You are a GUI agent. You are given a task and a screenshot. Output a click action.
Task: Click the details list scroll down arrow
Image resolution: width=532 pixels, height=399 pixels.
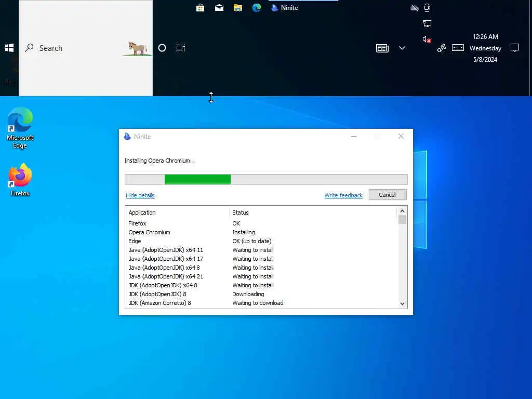tap(403, 303)
